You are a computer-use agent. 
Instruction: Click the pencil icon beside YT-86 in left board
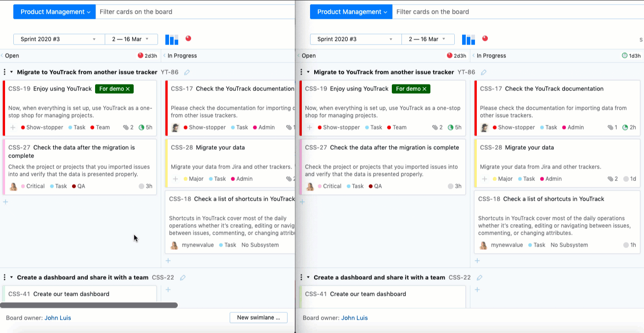click(187, 73)
